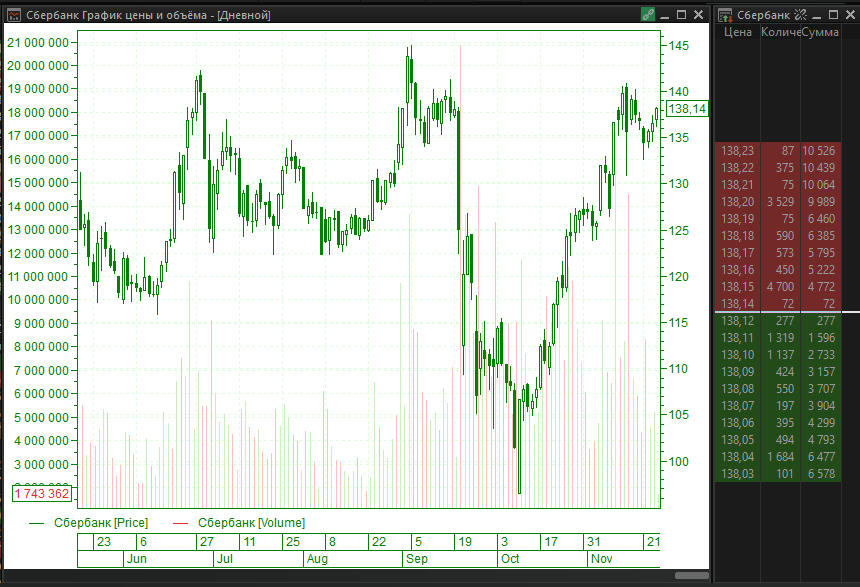Close the Сбербанк chart window
The width and height of the screenshot is (860, 587).
pos(698,15)
